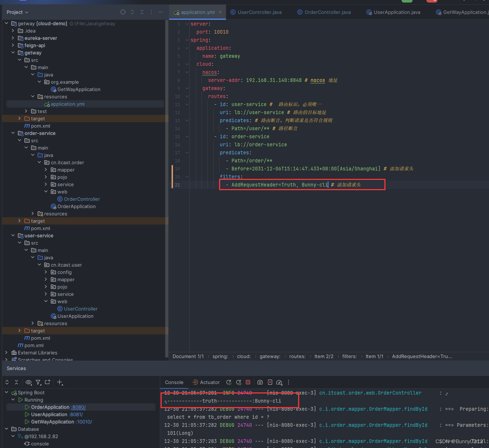The width and height of the screenshot is (489, 448).
Task: Toggle fold marker on line 20 filters
Action: pyautogui.click(x=187, y=177)
